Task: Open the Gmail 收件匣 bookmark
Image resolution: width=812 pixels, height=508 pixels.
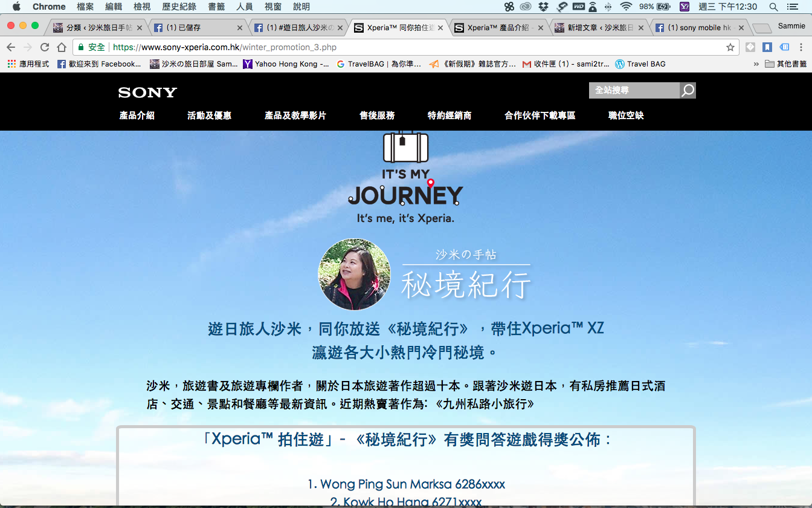Action: pos(566,63)
